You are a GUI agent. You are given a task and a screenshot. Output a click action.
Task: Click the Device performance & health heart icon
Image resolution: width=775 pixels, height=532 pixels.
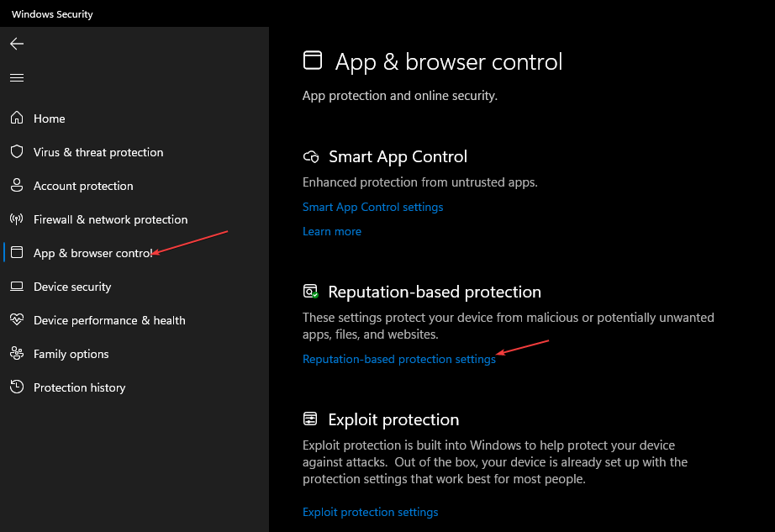pos(17,320)
